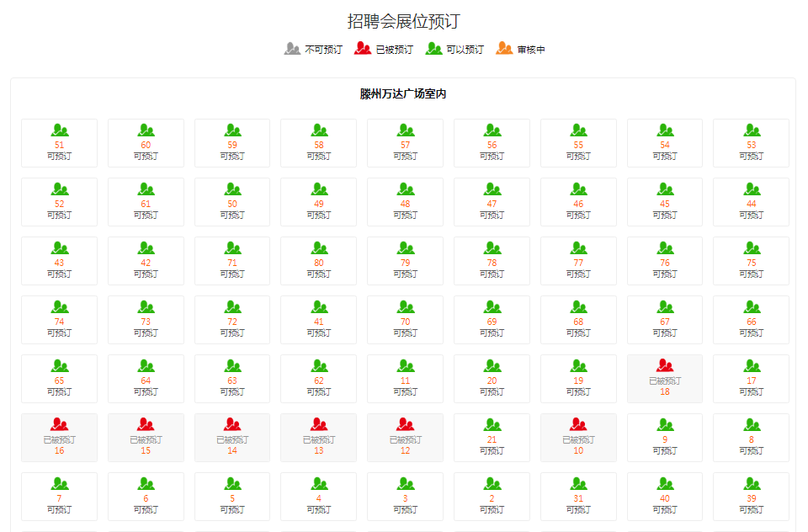The height and width of the screenshot is (532, 808).
Task: Click the green icon of booth 80
Action: pyautogui.click(x=320, y=248)
